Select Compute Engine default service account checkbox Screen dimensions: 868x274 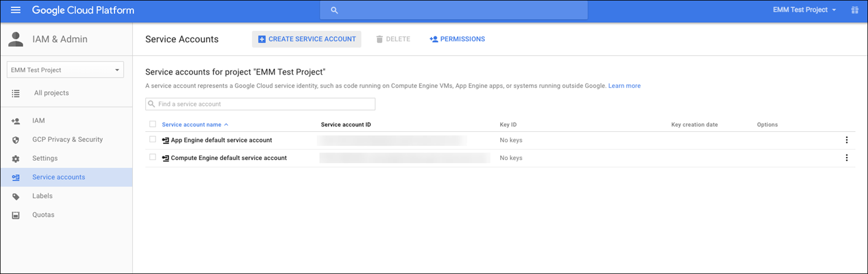coord(153,158)
